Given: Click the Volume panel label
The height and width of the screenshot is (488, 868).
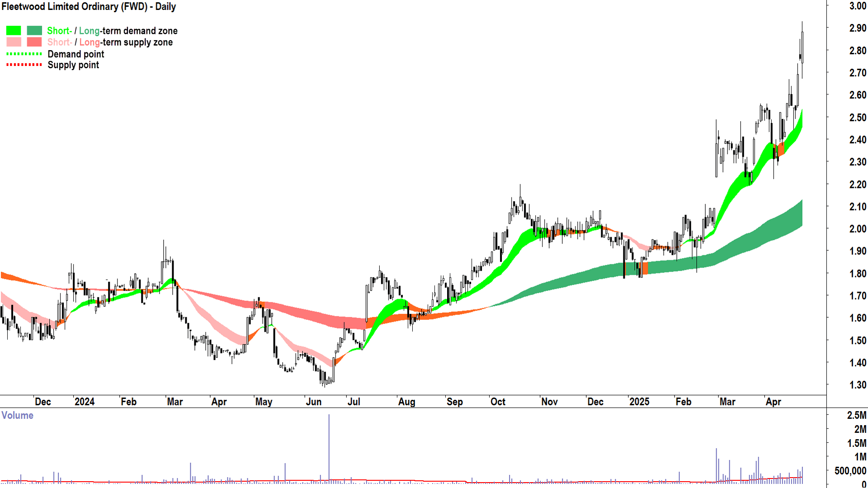Looking at the screenshot, I should [17, 415].
